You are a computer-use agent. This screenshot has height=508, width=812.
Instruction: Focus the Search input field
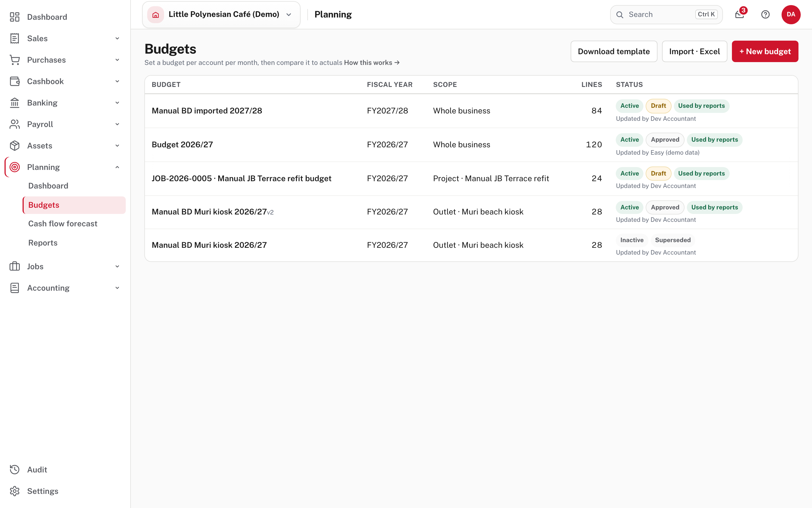tap(666, 14)
